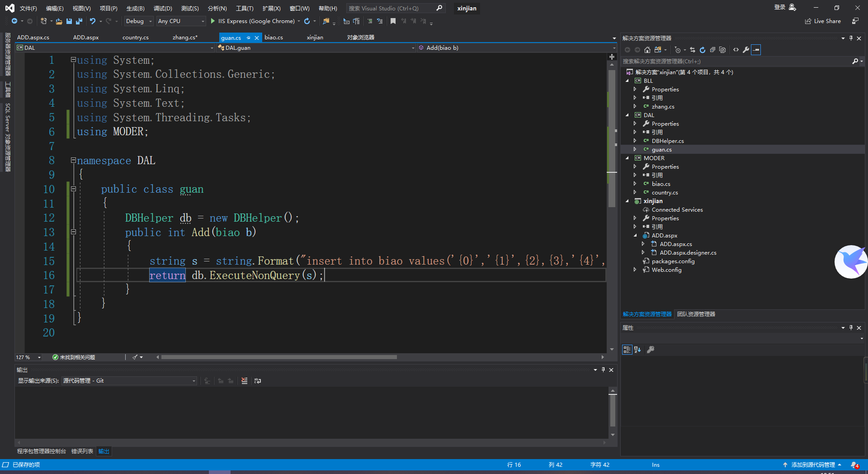Switch to the 错误列表 bottom tab
The width and height of the screenshot is (868, 474).
point(82,451)
